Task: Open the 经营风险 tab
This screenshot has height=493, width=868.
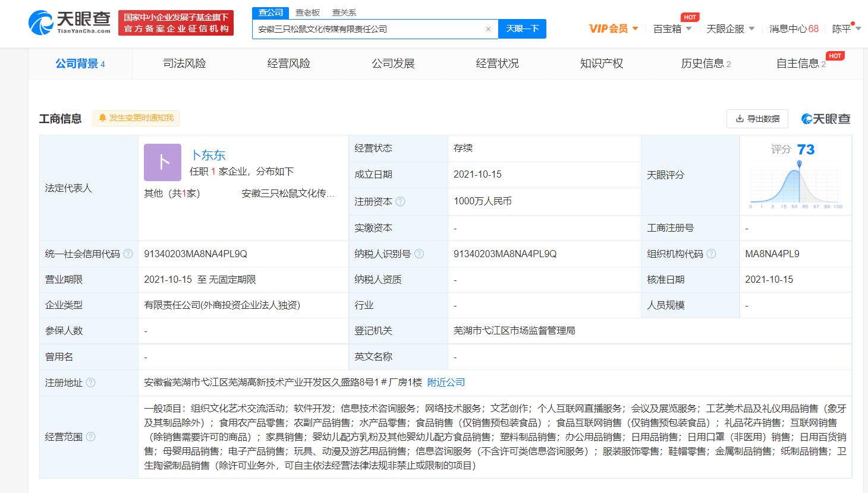Action: [289, 64]
